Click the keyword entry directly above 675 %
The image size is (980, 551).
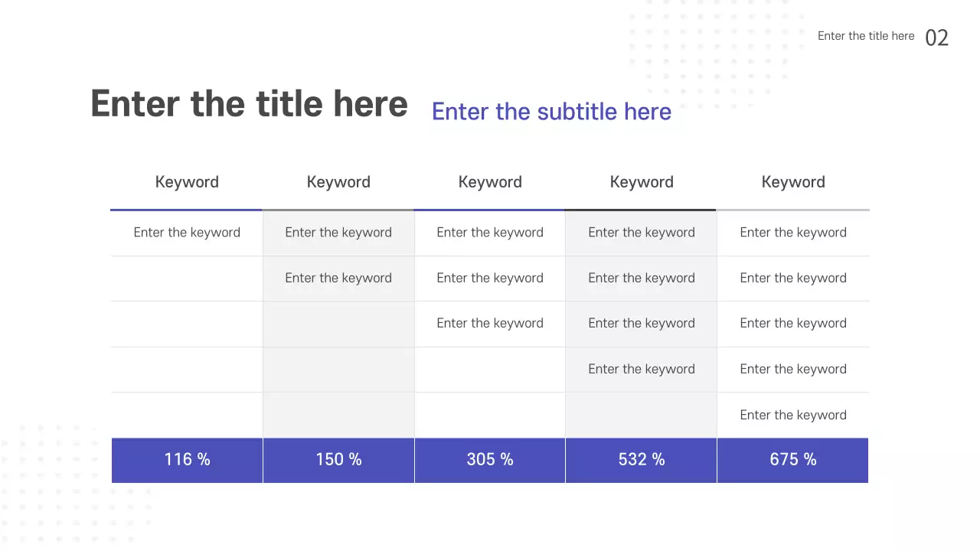[793, 415]
